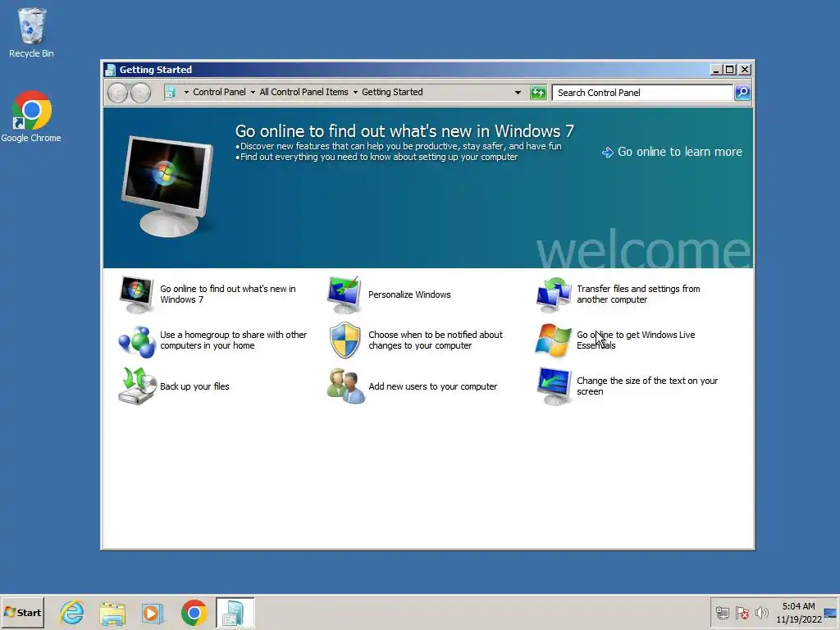Open the Recycle Bin desktop icon
This screenshot has height=630, width=840.
pos(31,32)
